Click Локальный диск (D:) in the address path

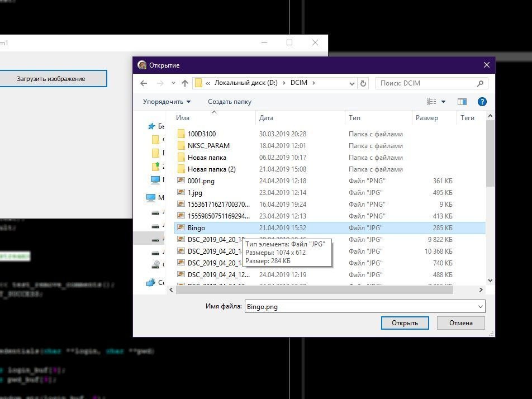(x=246, y=83)
